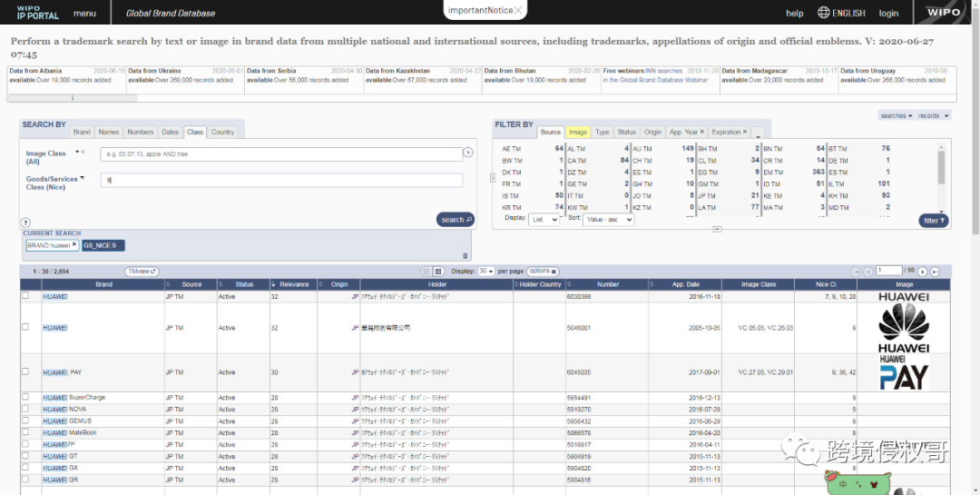Image resolution: width=980 pixels, height=495 pixels.
Task: Click the Image Class field go arrow
Action: click(467, 153)
